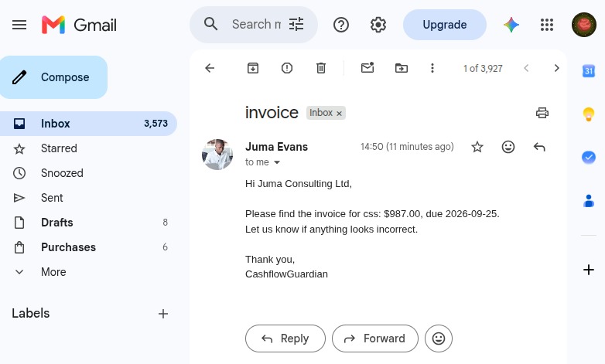Screen dimensions: 605x364
Task: Click the Upgrade button
Action: 445,25
